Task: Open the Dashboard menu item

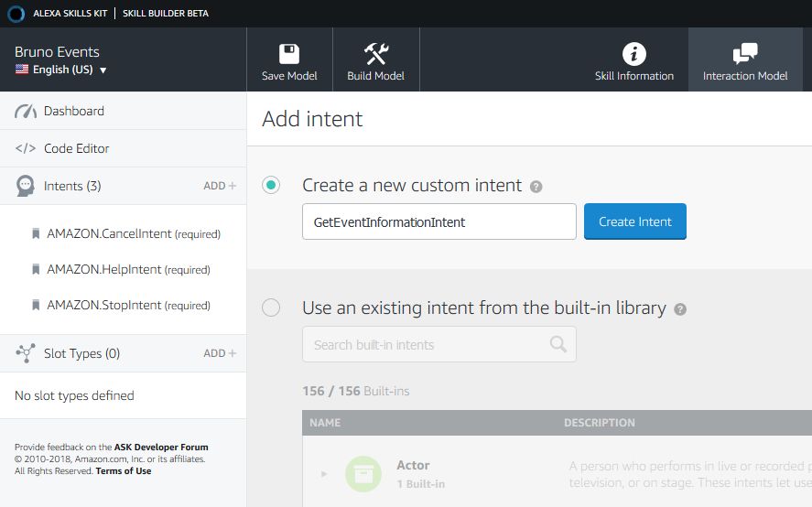Action: 73,111
